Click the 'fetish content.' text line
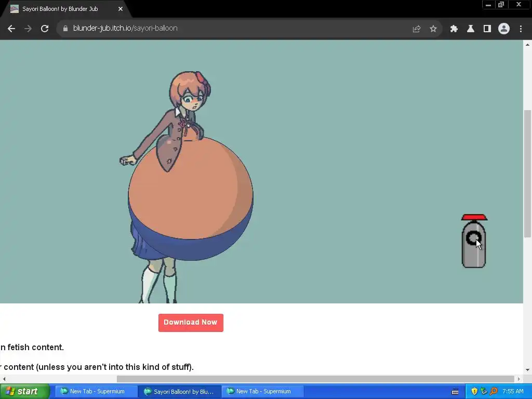 [36, 348]
